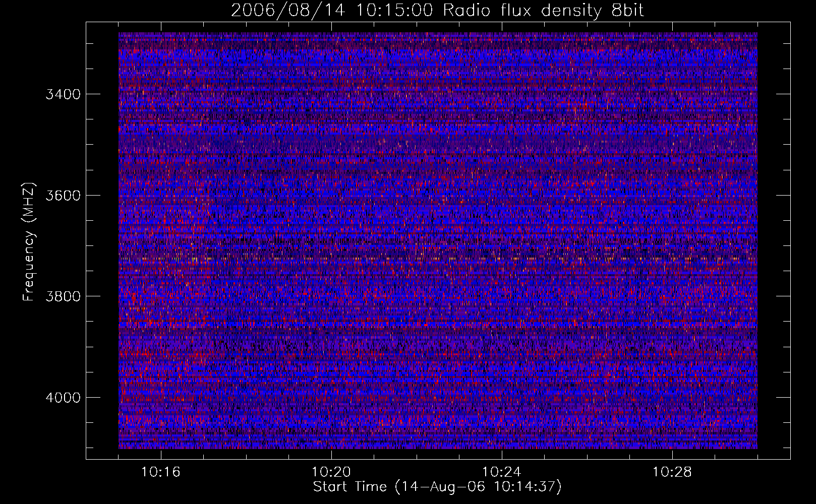
Task: Select the 3800 frequency axis label
Action: (x=63, y=296)
